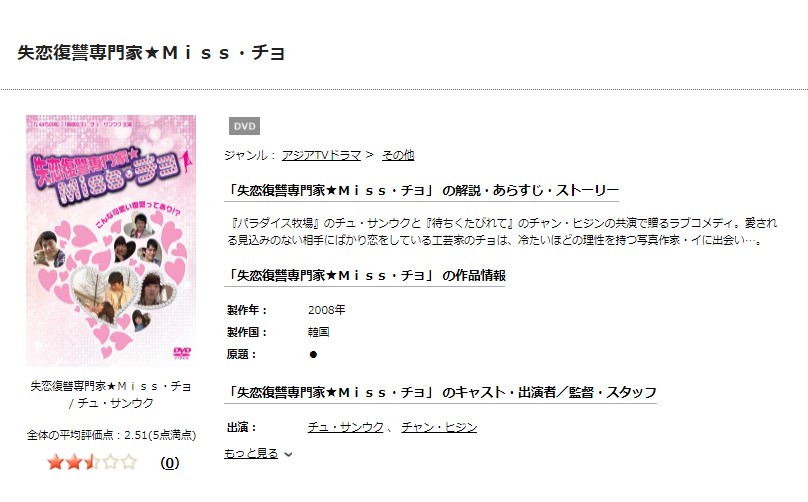Screen dimensions: 808x502
Task: Click the 解説・あらすじ・ストーリー section heading
Action: [423, 191]
